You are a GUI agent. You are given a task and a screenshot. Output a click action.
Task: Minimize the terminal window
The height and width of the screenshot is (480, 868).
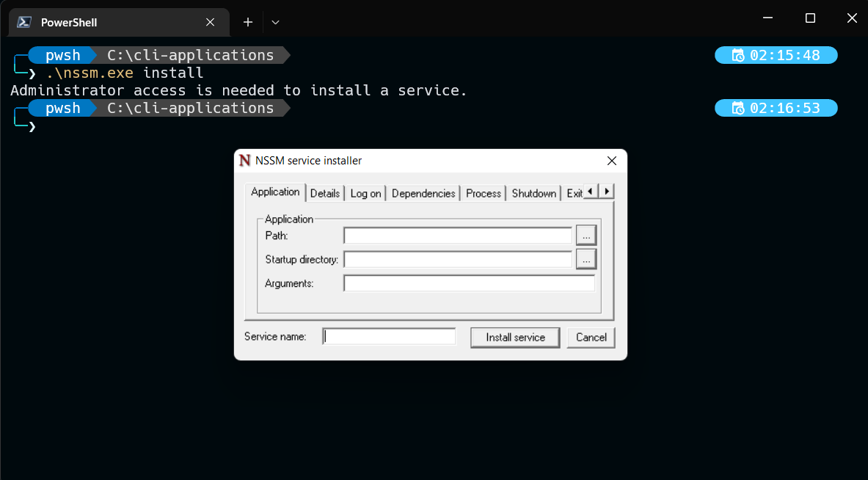(x=768, y=18)
